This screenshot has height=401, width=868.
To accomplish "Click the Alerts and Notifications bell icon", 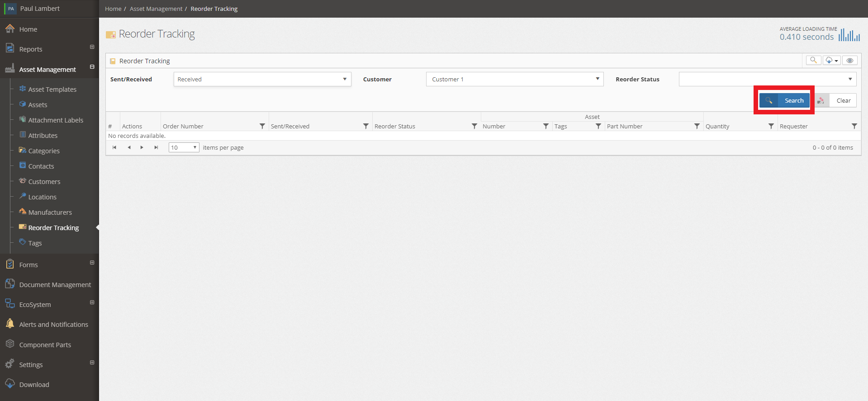I will point(10,324).
